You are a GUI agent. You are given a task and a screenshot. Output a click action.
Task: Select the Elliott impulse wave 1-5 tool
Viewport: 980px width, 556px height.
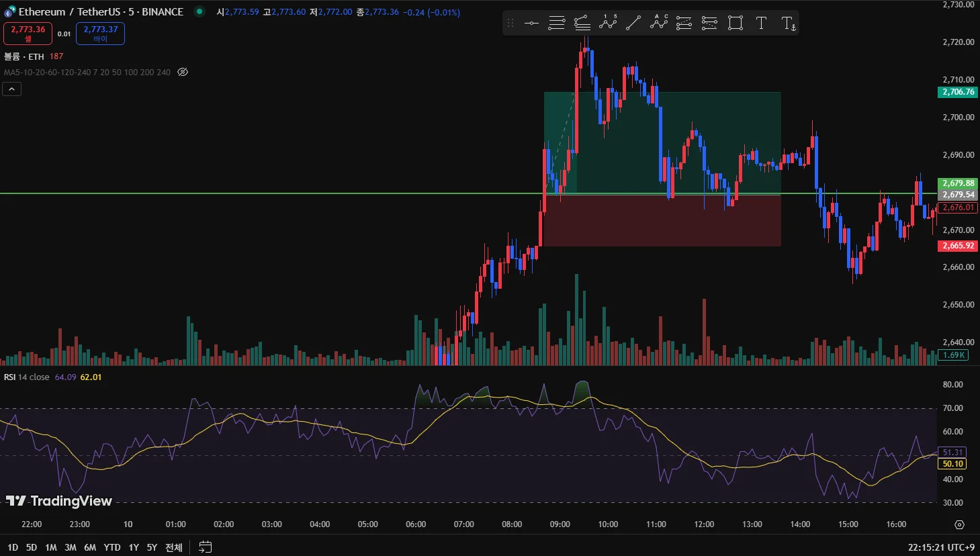point(608,24)
